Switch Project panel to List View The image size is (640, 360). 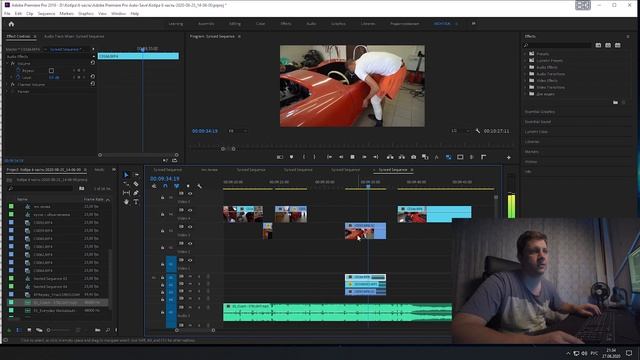[19, 330]
